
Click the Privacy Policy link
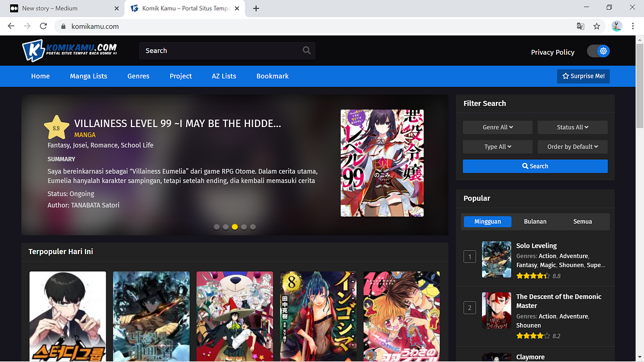(x=553, y=52)
